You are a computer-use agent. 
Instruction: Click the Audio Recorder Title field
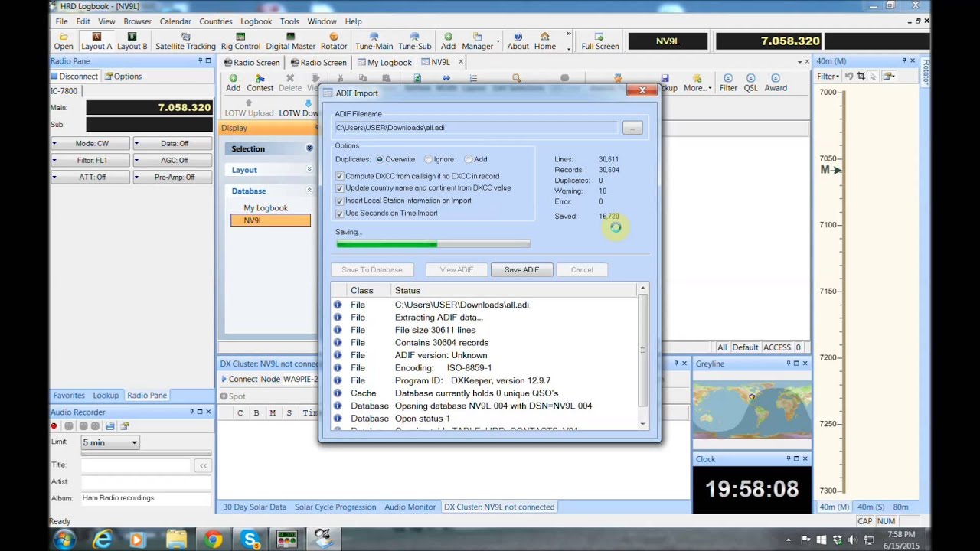tap(136, 465)
